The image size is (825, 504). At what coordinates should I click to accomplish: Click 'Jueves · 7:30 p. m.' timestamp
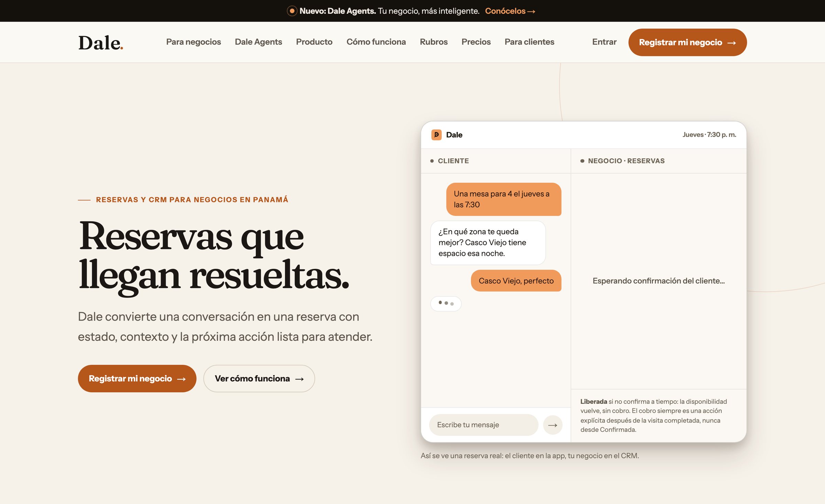[709, 135]
